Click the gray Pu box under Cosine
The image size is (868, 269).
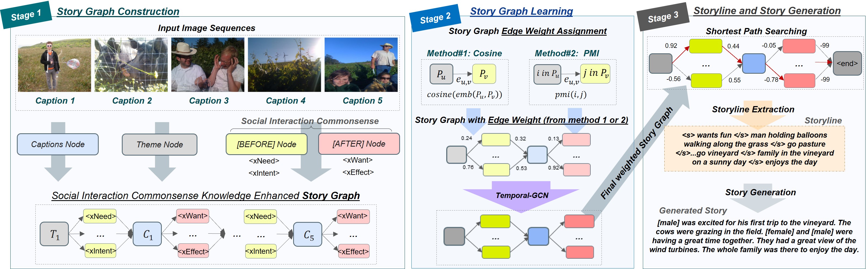(441, 74)
